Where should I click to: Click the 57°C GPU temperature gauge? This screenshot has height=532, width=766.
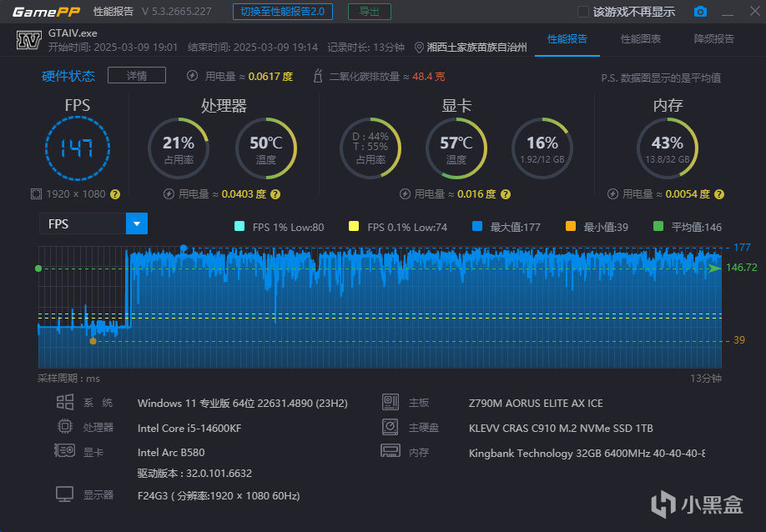coord(456,148)
